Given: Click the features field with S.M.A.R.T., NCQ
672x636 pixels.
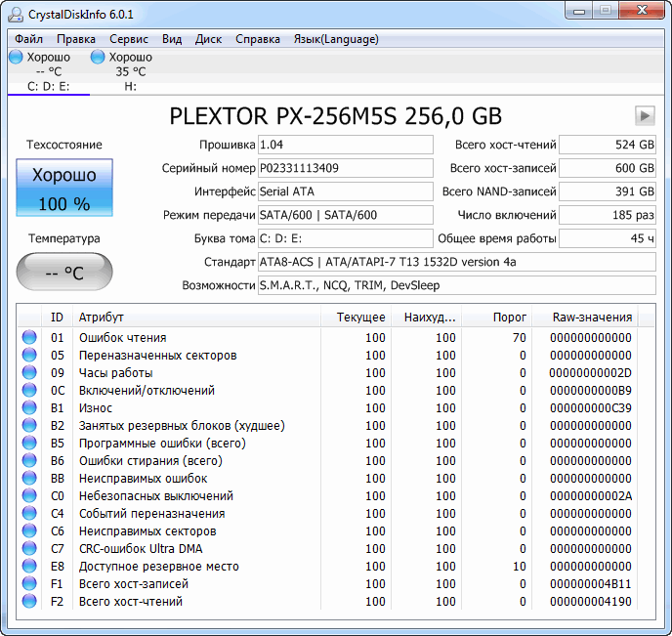Looking at the screenshot, I should (x=457, y=285).
